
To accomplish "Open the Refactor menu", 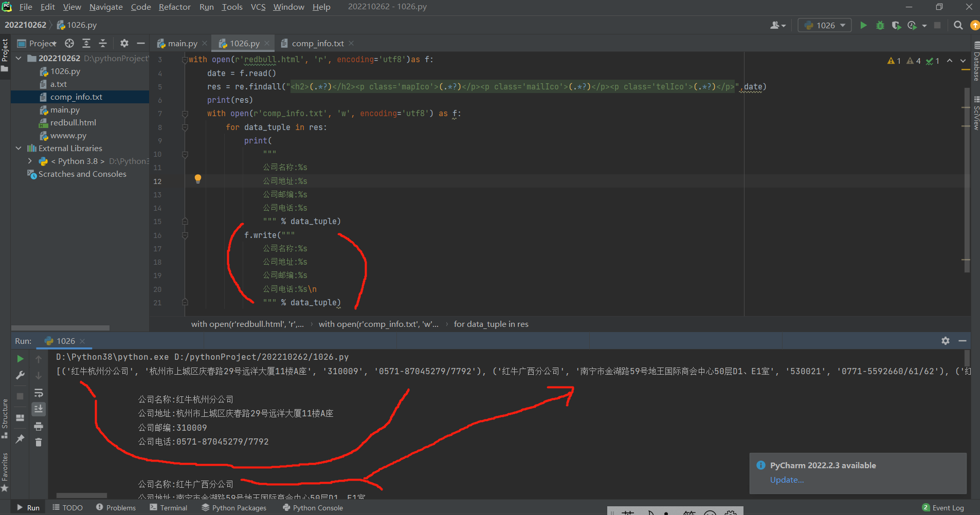I will [174, 7].
